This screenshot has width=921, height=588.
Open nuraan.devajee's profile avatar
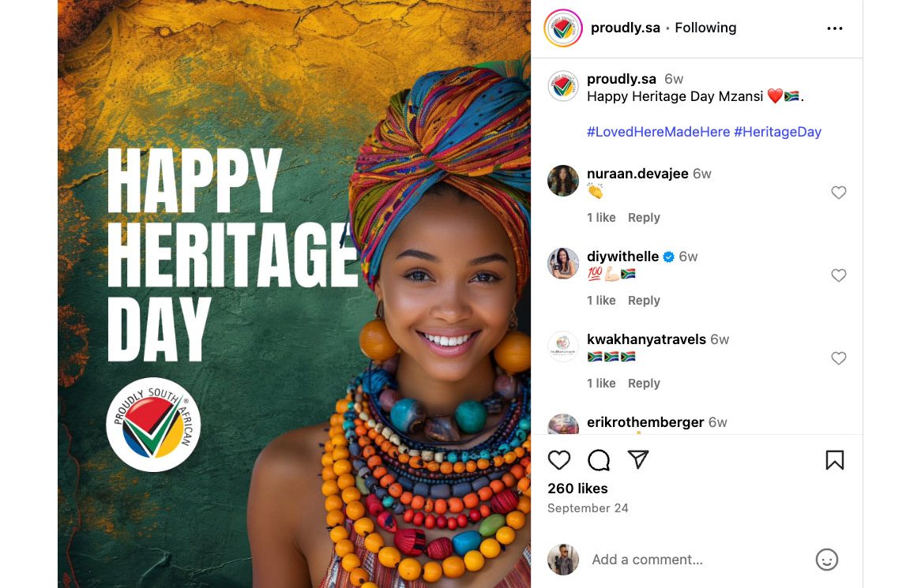(x=563, y=181)
